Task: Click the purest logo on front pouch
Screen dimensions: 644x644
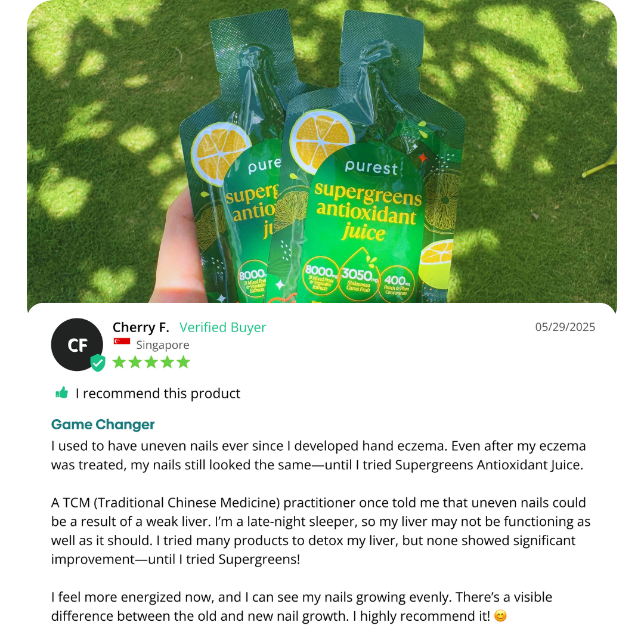Action: click(371, 167)
